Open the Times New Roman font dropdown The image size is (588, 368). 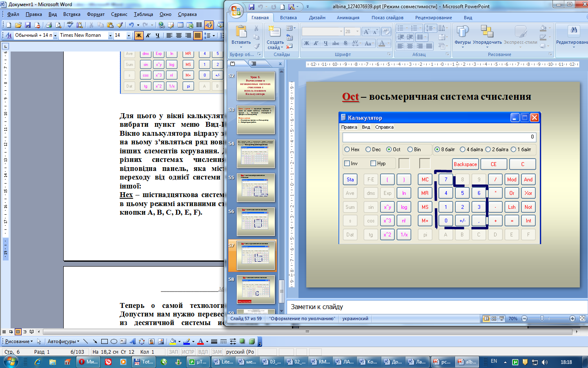(110, 36)
